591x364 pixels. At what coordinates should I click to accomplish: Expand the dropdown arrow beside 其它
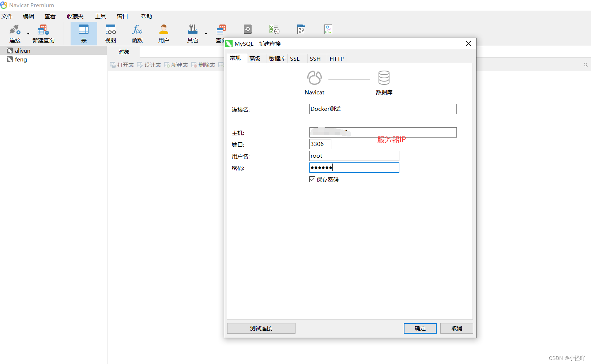(206, 34)
